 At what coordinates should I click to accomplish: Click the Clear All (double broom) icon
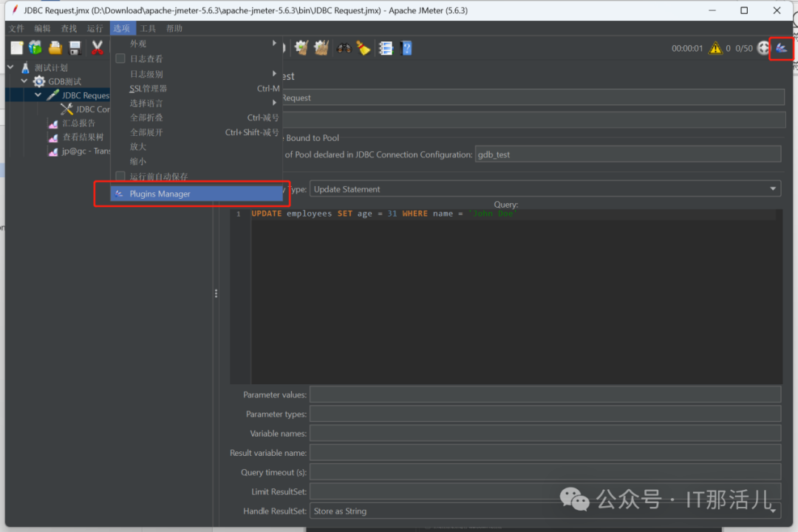click(x=321, y=48)
